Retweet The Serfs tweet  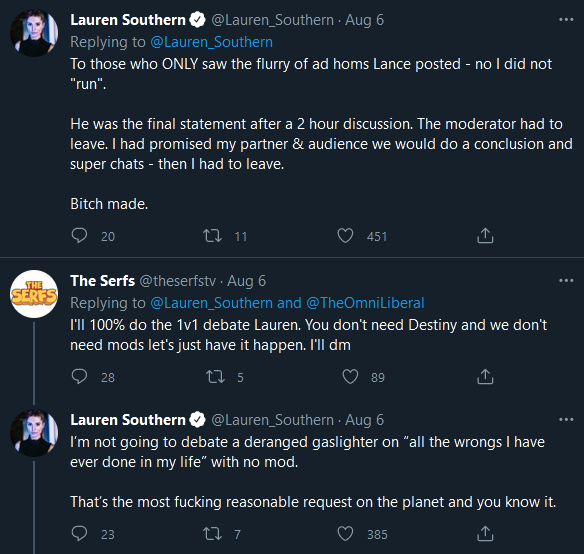pos(215,377)
